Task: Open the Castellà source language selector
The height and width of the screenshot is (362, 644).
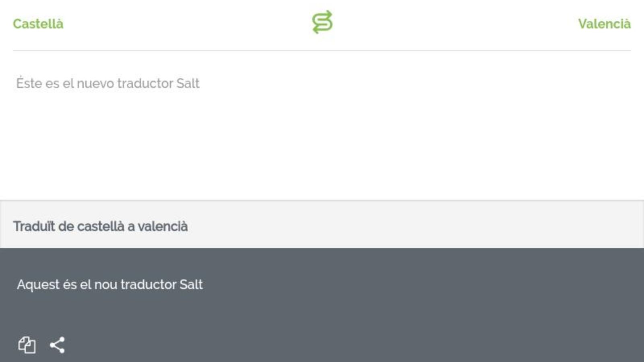Action: (38, 24)
